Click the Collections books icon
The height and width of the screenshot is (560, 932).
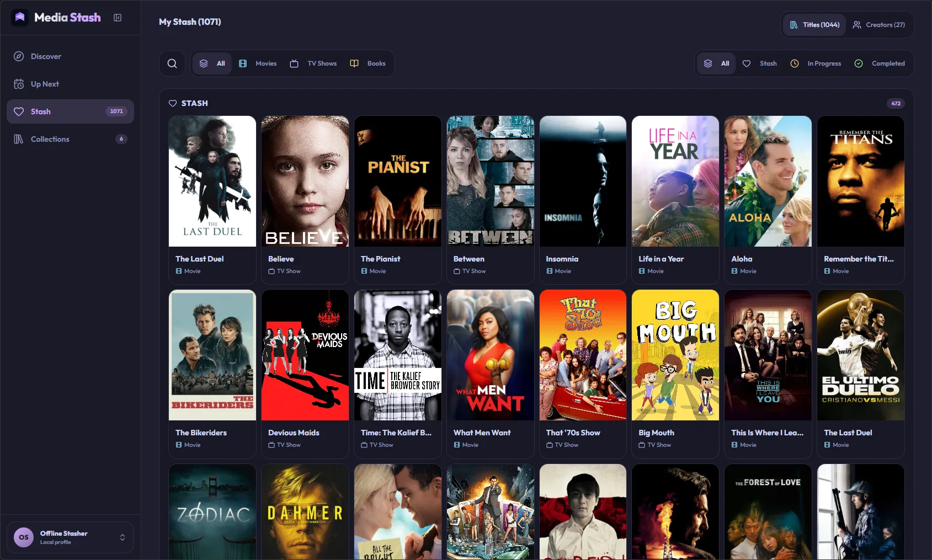click(19, 139)
